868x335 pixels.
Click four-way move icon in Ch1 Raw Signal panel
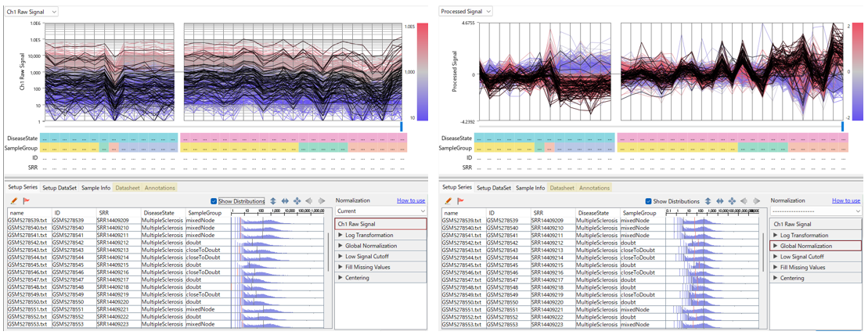point(297,201)
